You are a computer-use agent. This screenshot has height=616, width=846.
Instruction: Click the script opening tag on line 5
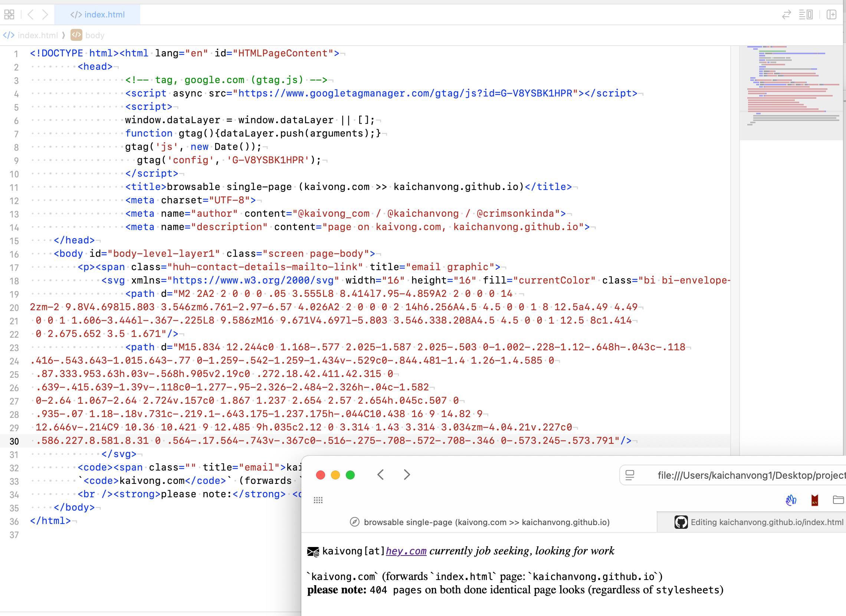[149, 107]
